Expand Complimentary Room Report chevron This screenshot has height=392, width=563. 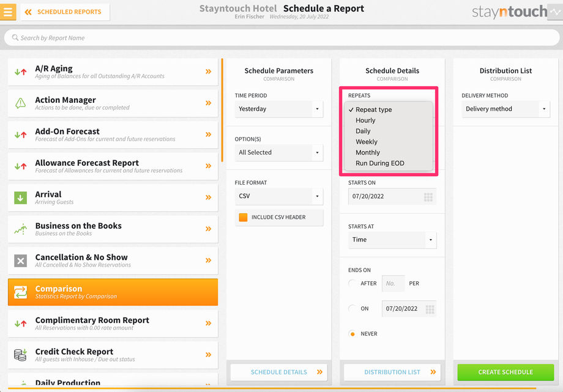(x=208, y=323)
